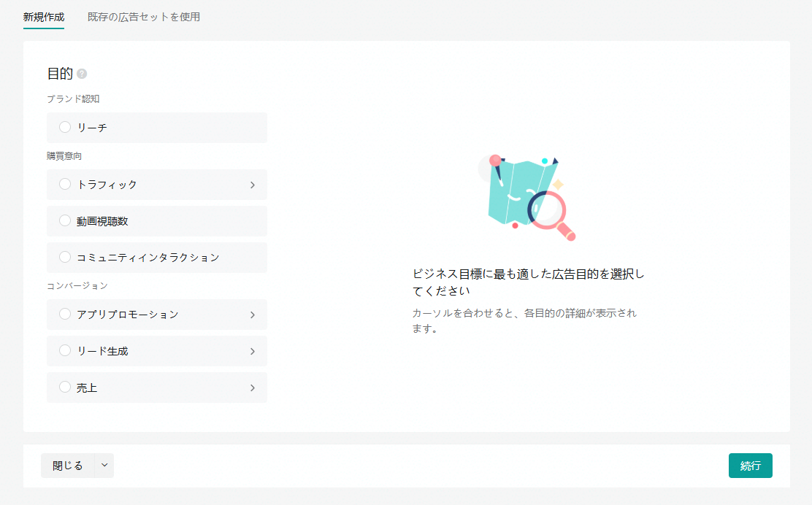
Task: Choose the リード生成 radio button
Action: 65,350
